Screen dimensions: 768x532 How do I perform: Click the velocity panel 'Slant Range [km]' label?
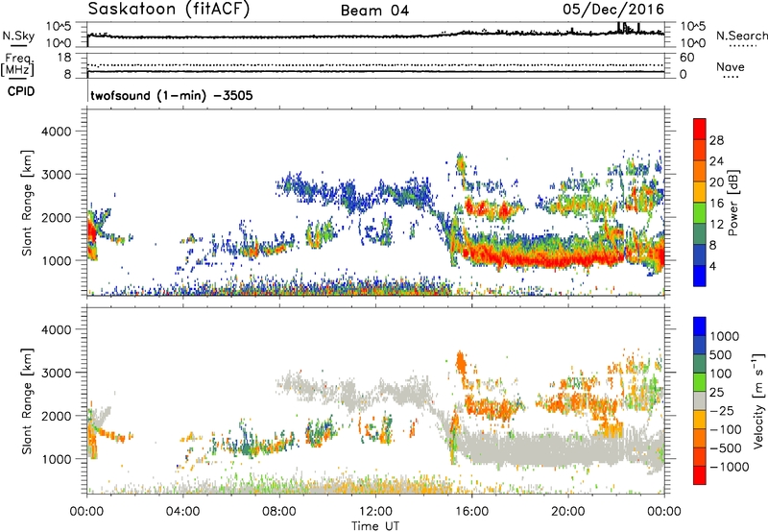click(x=28, y=400)
